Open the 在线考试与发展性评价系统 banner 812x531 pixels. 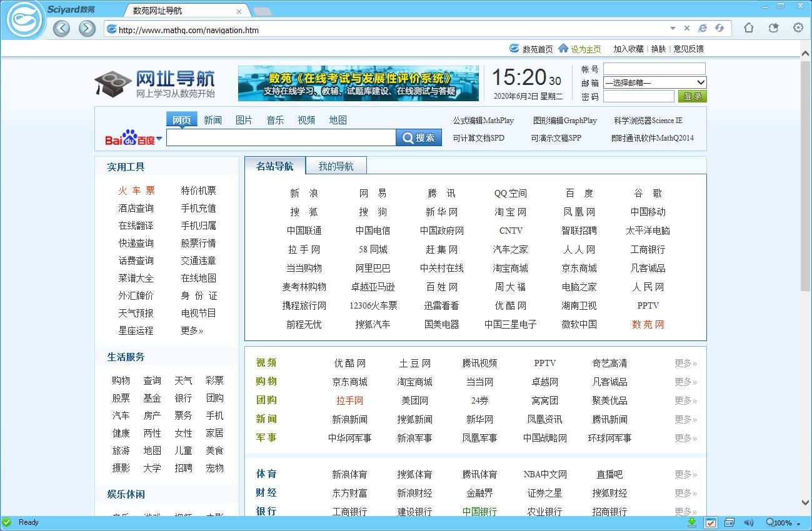click(x=358, y=84)
